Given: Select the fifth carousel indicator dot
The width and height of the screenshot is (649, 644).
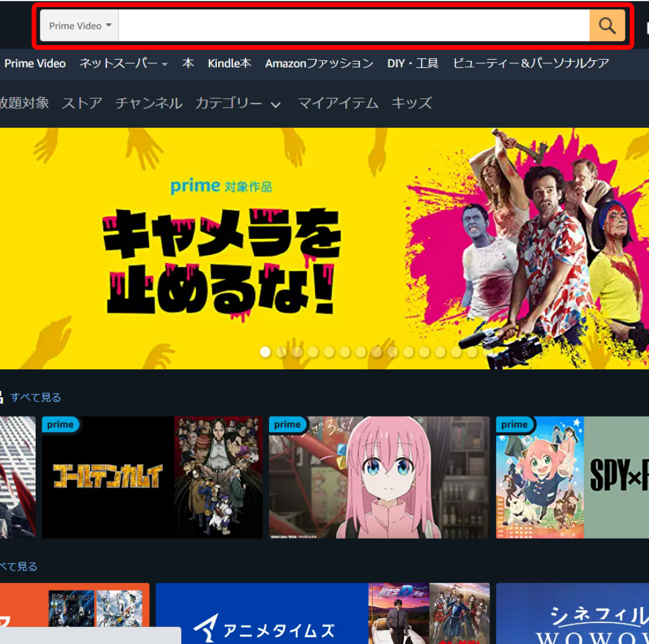Looking at the screenshot, I should click(329, 352).
